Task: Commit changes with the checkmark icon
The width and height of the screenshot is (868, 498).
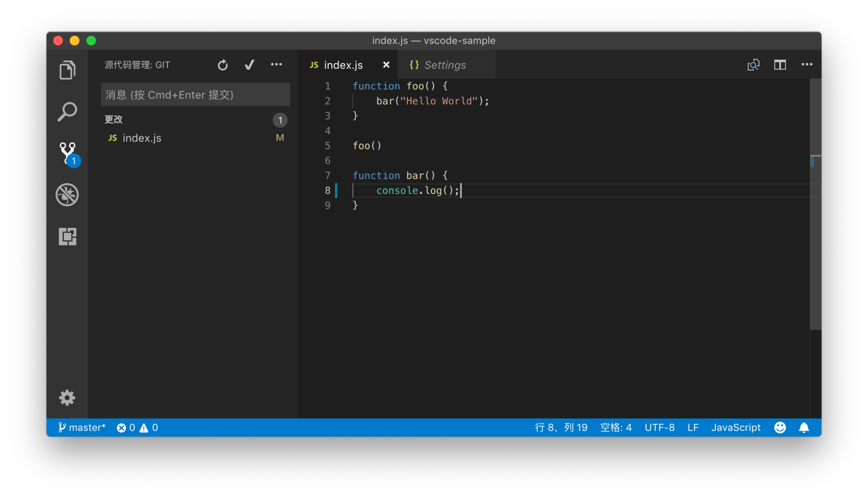Action: pos(249,65)
